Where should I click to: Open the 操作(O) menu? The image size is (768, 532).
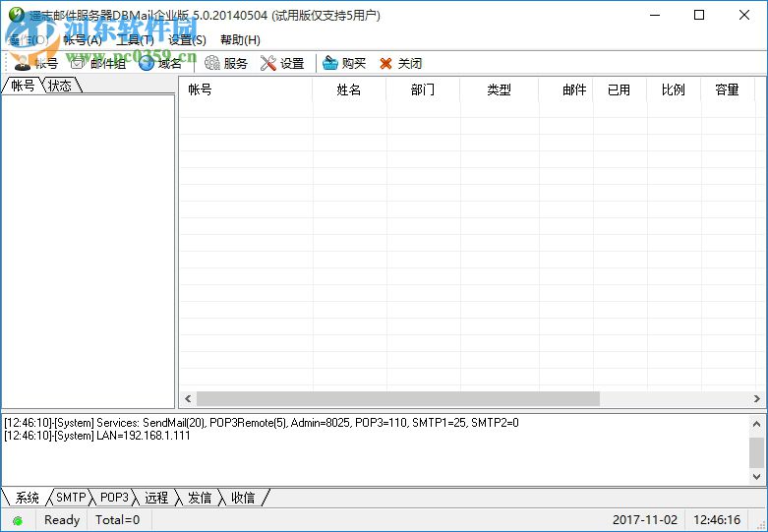(x=30, y=39)
